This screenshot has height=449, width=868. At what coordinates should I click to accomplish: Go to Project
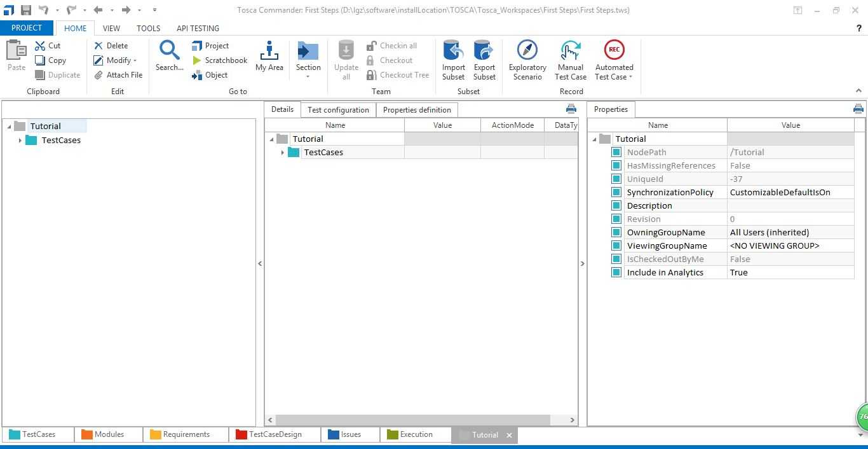(210, 46)
